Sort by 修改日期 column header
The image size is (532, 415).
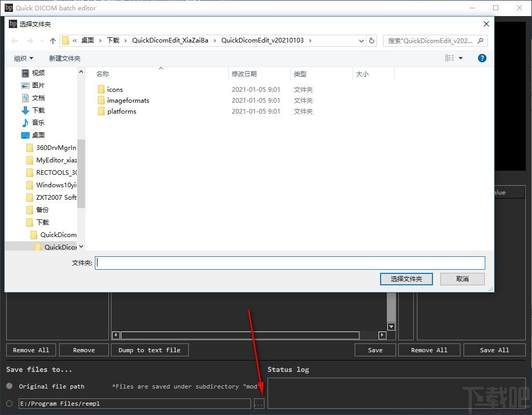(244, 74)
